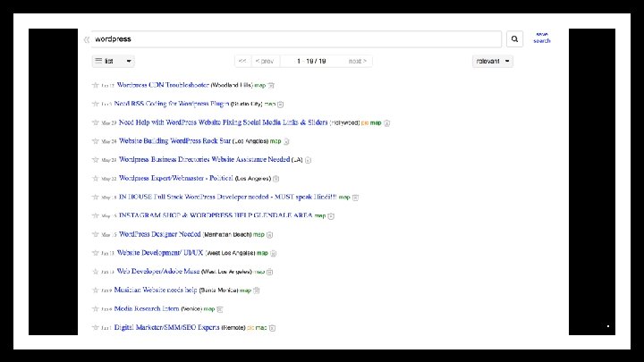The image size is (644, 362).
Task: Open Digital Marketer/SMM/SEO Experts listing
Action: click(x=166, y=327)
